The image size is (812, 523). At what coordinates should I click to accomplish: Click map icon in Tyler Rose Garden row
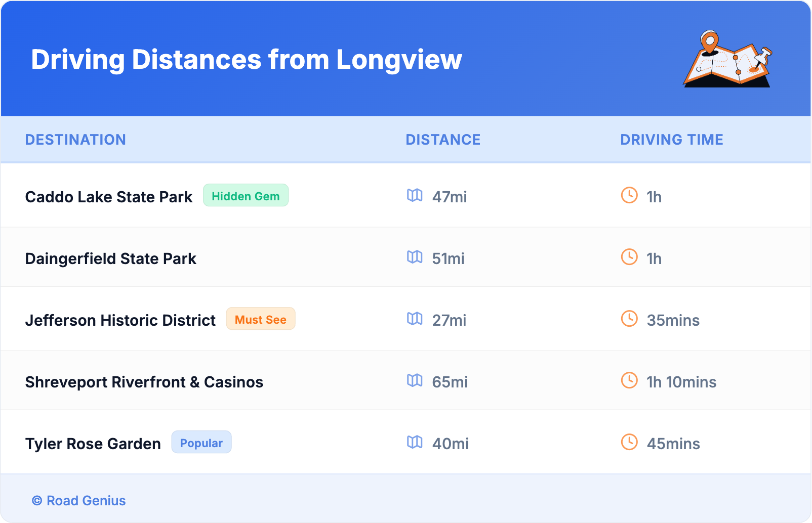(x=415, y=442)
